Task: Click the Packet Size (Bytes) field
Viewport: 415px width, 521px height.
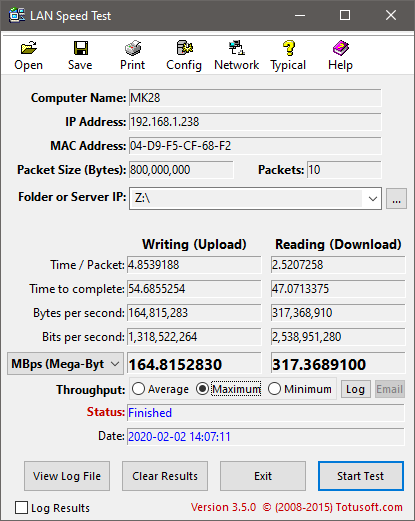Action: 181,170
